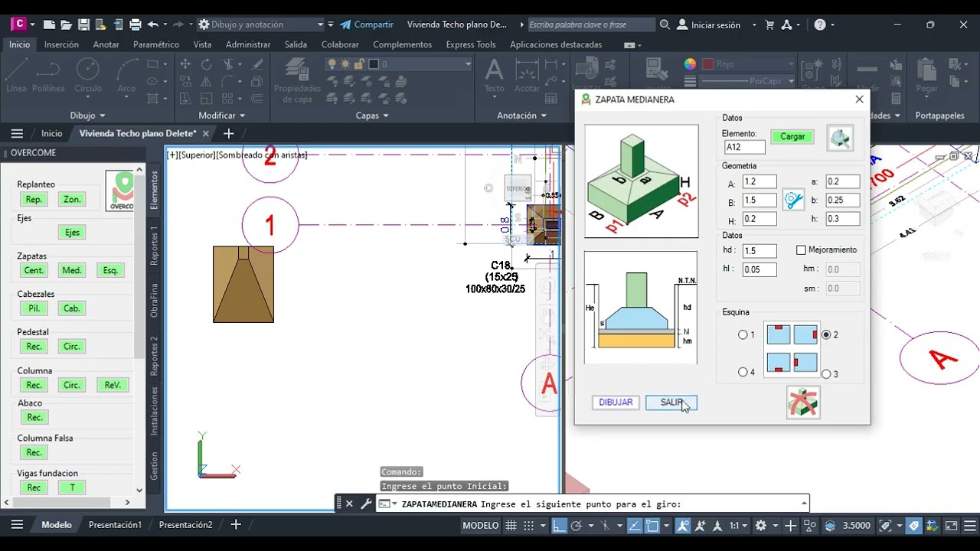Toggle ortho mode icon in status bar
Screen dimensions: 980x551
pos(560,526)
